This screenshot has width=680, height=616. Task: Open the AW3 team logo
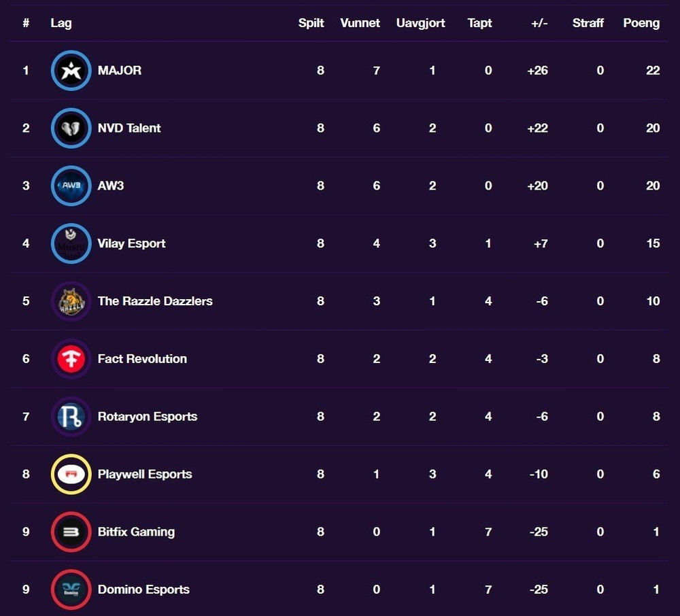coord(71,186)
